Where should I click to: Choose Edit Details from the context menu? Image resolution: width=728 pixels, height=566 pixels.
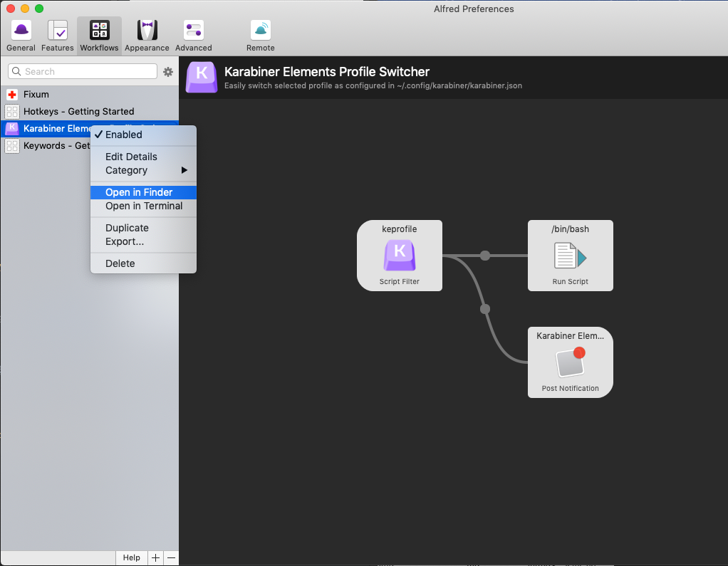[143, 157]
